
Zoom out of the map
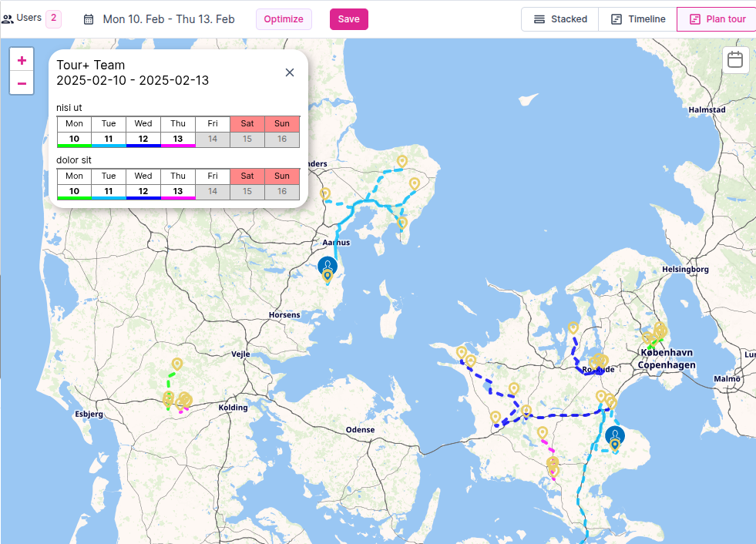[x=22, y=83]
